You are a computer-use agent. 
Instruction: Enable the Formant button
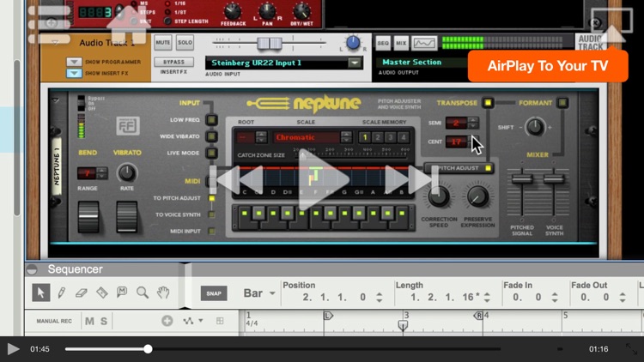[562, 103]
